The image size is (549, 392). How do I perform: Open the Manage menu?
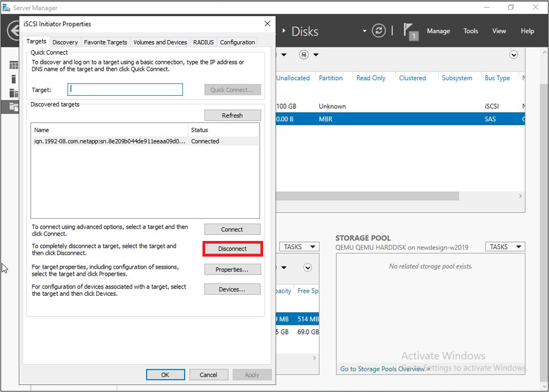click(438, 31)
